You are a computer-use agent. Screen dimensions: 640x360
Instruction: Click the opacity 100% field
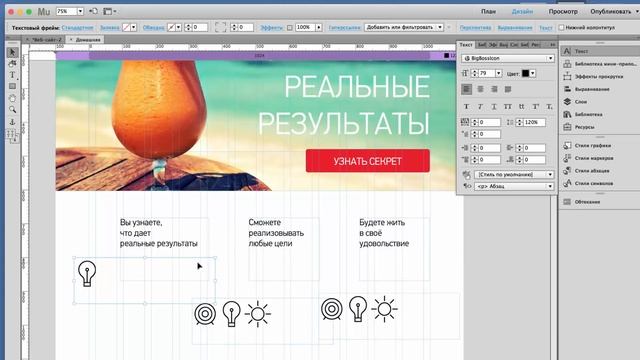tap(304, 27)
